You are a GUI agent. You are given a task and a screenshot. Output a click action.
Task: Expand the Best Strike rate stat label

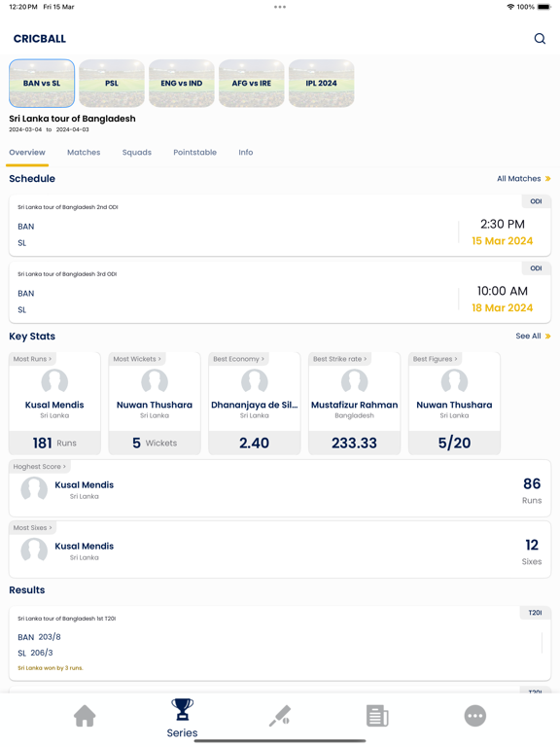point(340,359)
